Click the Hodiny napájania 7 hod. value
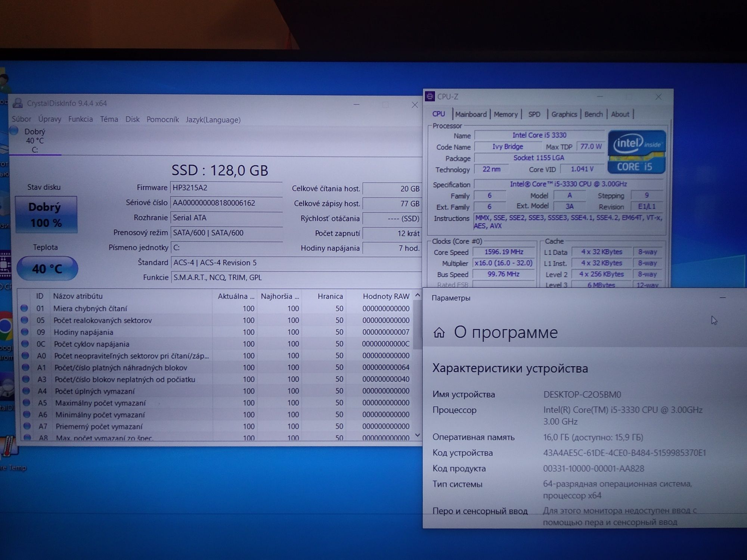 [x=392, y=248]
